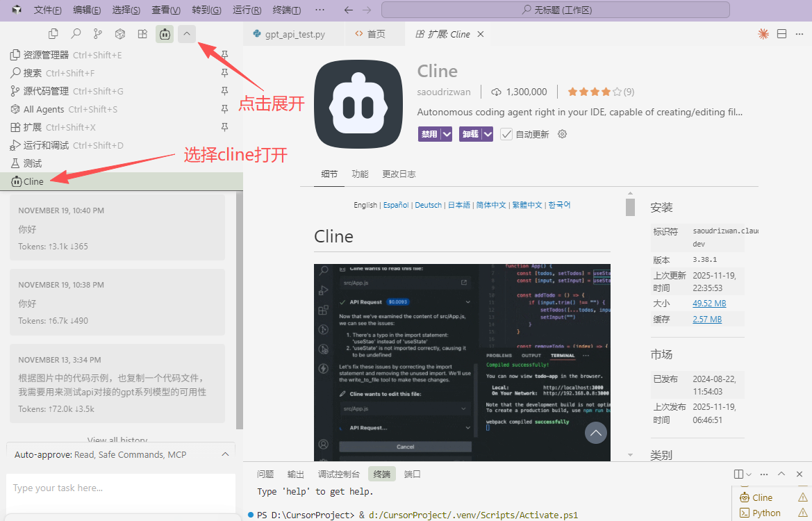812x521 pixels.
Task: Open the 禁用 button dropdown arrow
Action: coord(447,134)
